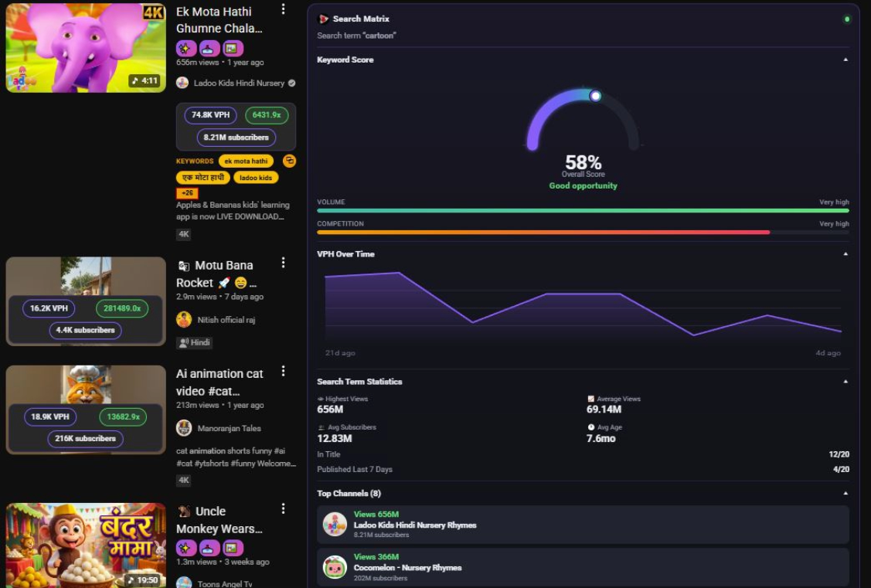
Task: Click the Ladoo Kids avatar in Top Channels
Action: pos(335,524)
